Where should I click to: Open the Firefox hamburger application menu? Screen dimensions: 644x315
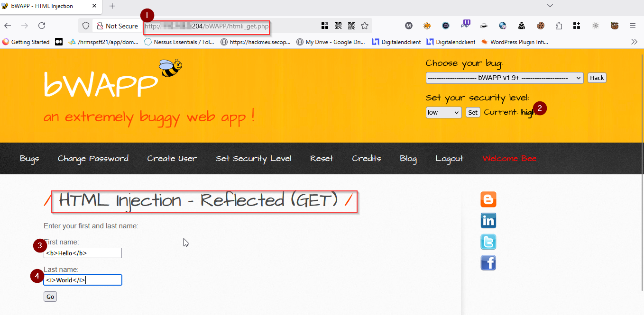633,26
